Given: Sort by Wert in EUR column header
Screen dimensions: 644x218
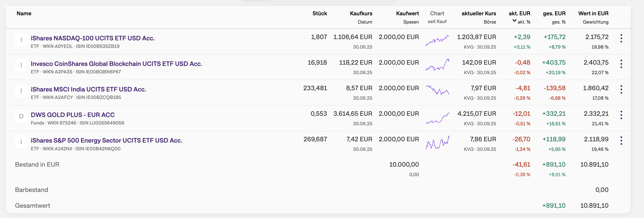Looking at the screenshot, I should coord(593,14).
